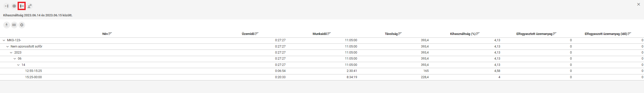This screenshot has width=644, height=93.
Task: Sort by Név column icon
Action: (x=110, y=34)
